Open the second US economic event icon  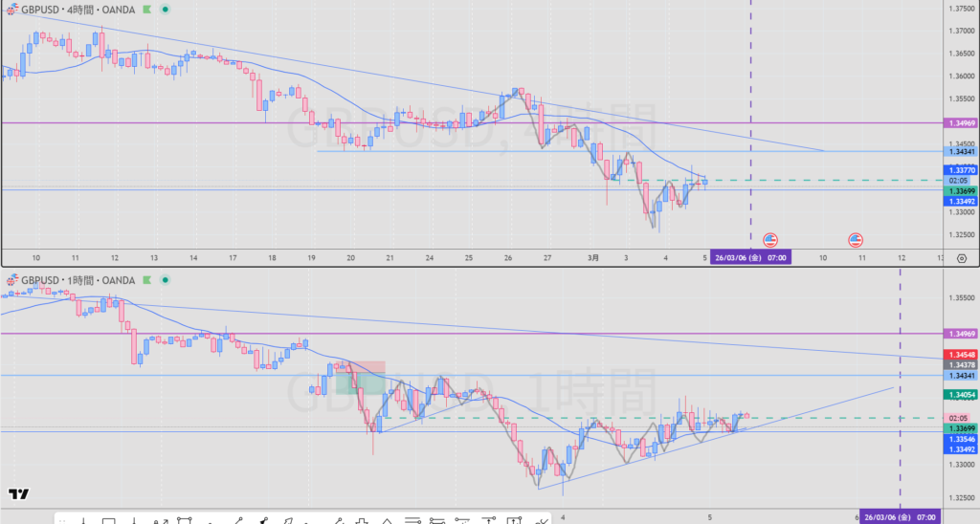pos(856,239)
